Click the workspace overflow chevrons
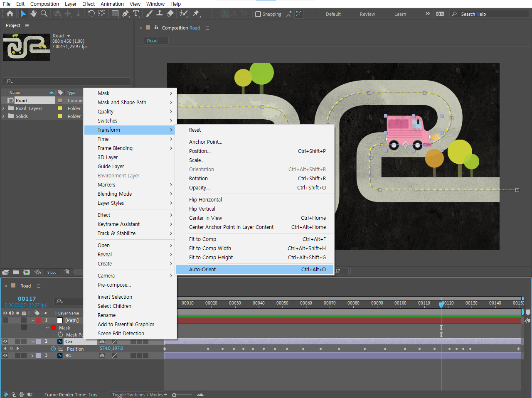This screenshot has height=398, width=532. (x=427, y=14)
